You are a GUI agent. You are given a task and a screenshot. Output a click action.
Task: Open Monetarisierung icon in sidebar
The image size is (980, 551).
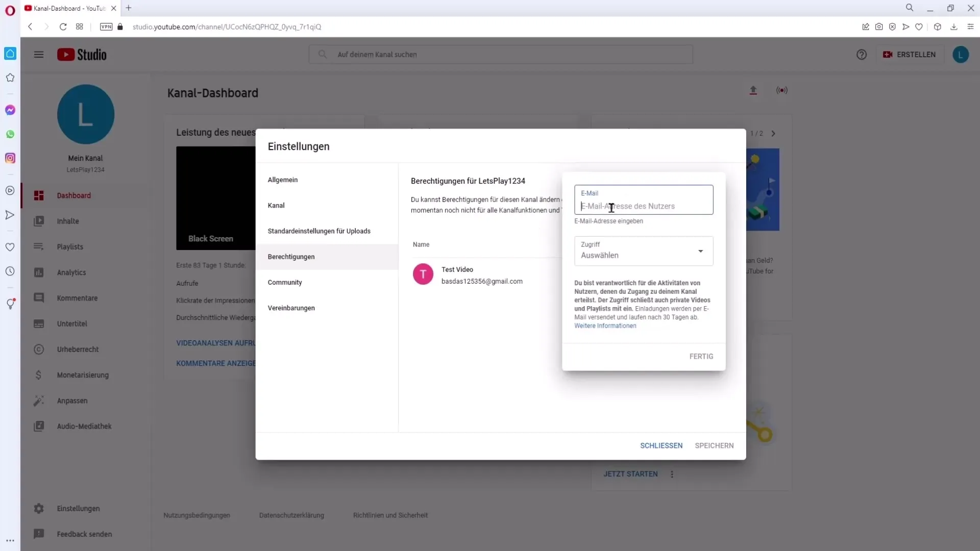coord(38,375)
